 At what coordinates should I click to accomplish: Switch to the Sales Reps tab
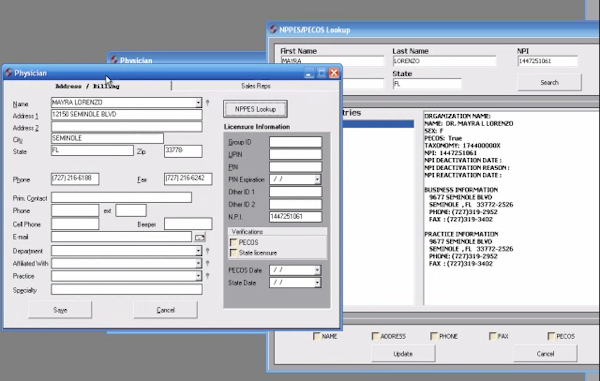(256, 86)
